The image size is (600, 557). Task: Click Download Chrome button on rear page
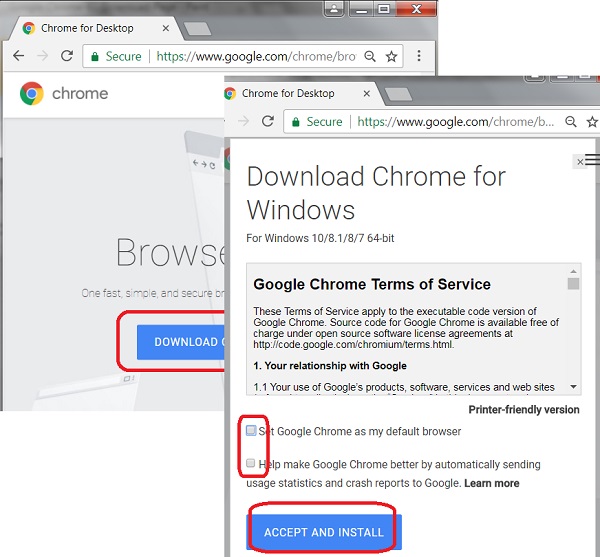(x=181, y=342)
